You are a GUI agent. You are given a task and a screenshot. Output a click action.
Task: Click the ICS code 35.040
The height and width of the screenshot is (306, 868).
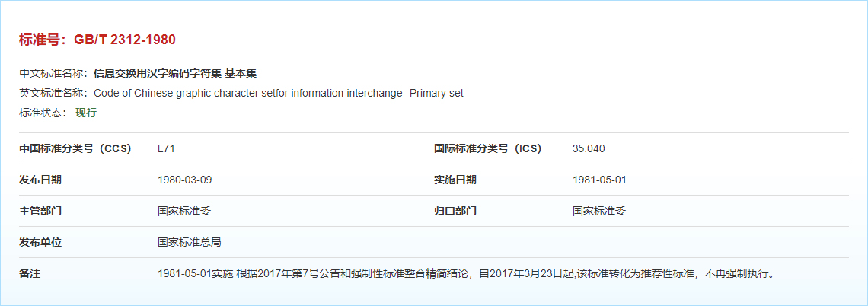point(589,148)
